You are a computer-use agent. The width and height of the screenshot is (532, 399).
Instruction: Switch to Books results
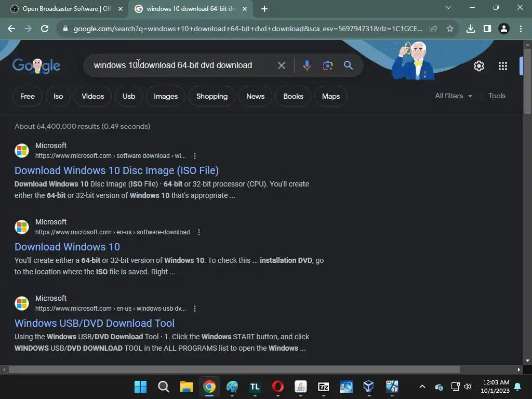293,96
